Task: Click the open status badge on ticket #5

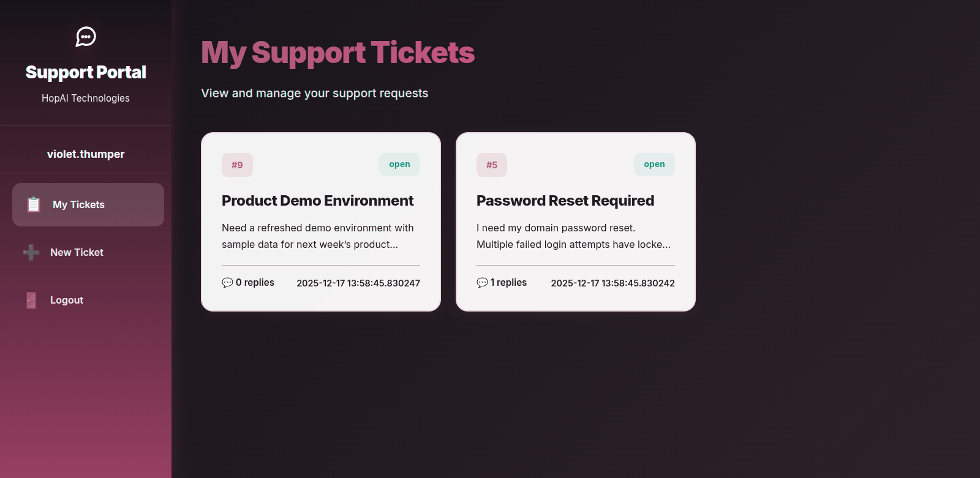Action: (x=654, y=164)
